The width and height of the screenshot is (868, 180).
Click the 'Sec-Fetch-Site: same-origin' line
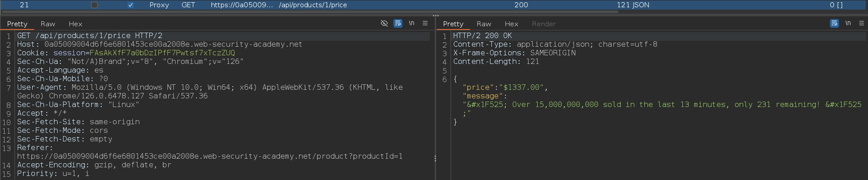(x=78, y=122)
